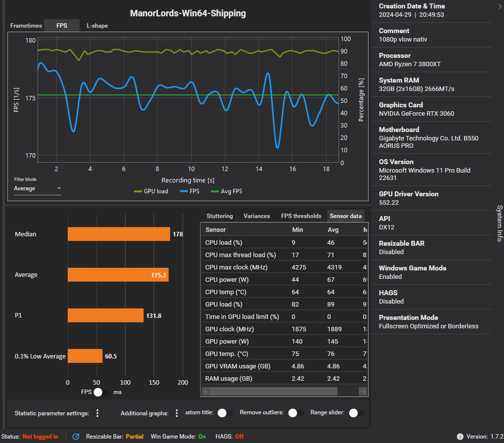Click the sensor table's right scroll arrow

[x=363, y=392]
